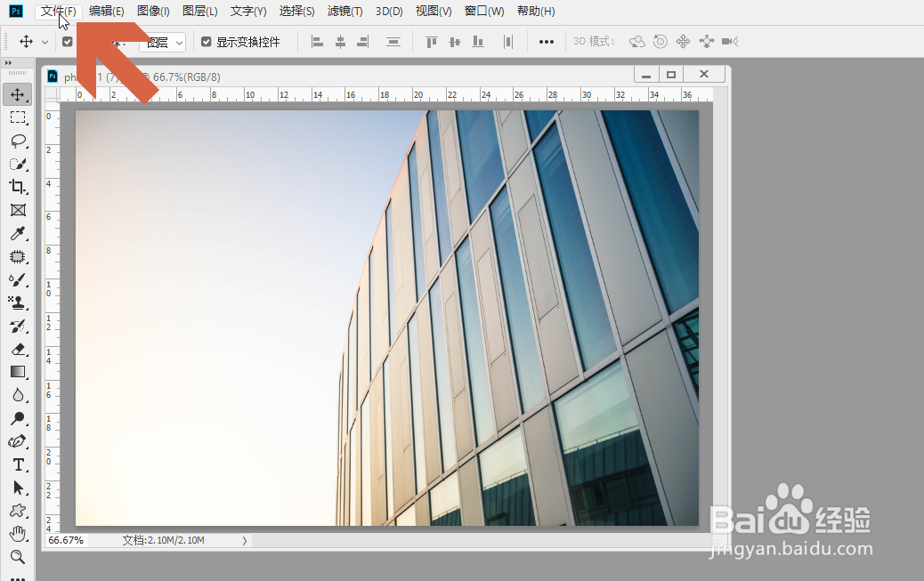
Task: Select the Quick Selection tool
Action: (x=18, y=164)
